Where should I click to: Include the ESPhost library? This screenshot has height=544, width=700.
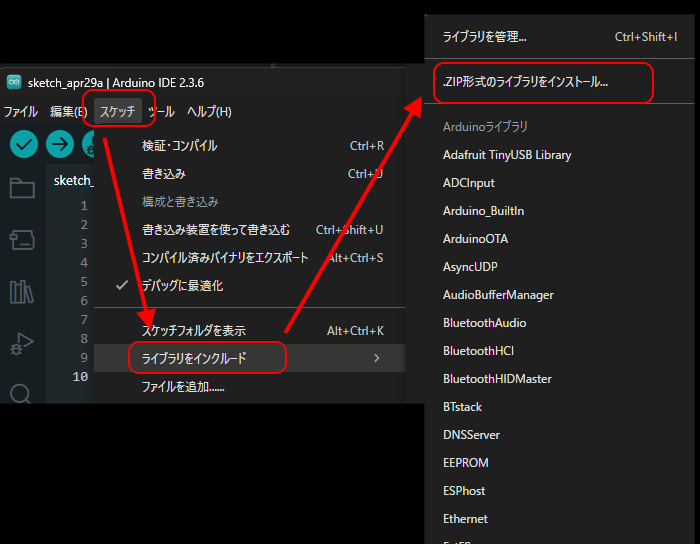click(560, 491)
